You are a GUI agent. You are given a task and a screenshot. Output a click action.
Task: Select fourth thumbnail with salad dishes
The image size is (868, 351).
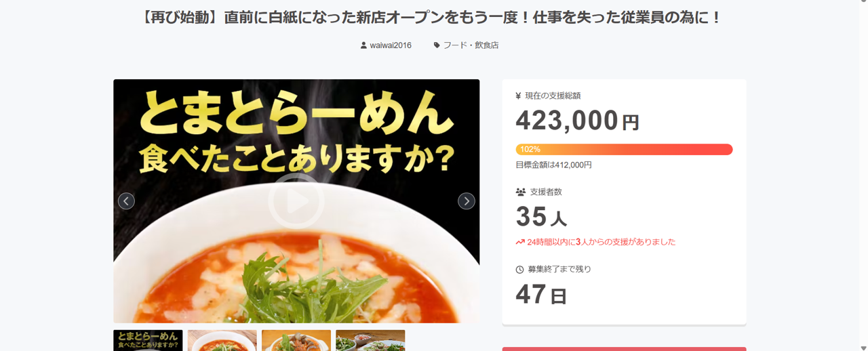[x=370, y=340]
